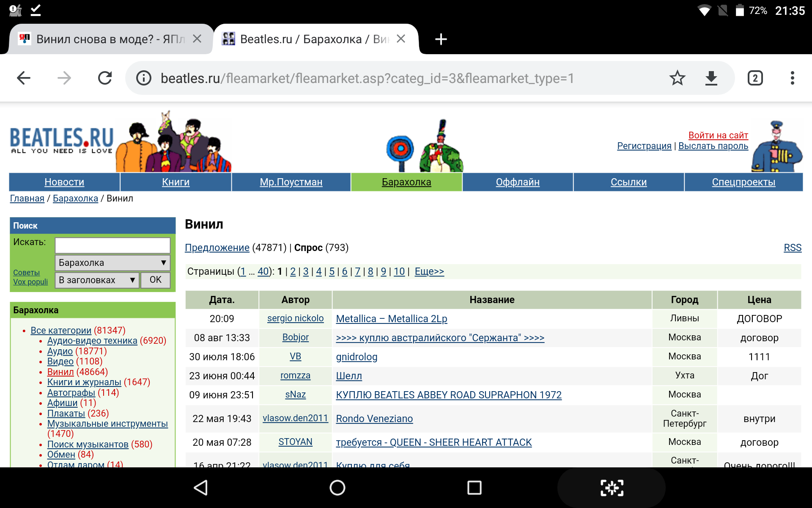
Task: Open 'требуется - QUEEN - SHEER HEART ATTACK' listing
Action: (x=434, y=442)
